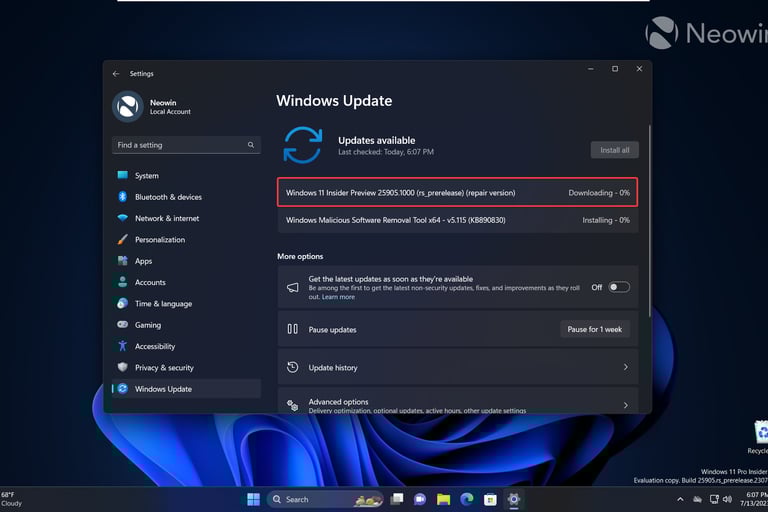This screenshot has width=768, height=512.
Task: Select the Windows 11 Insider Preview update row
Action: (457, 193)
